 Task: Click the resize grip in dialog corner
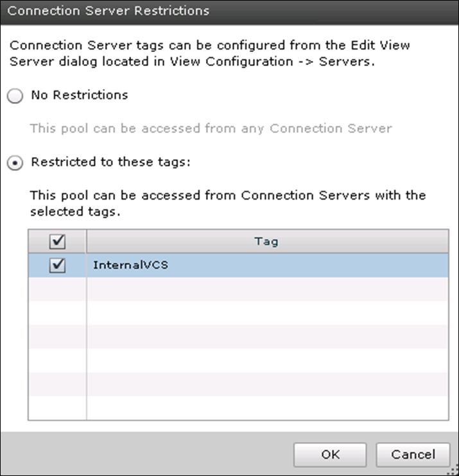coord(453,470)
